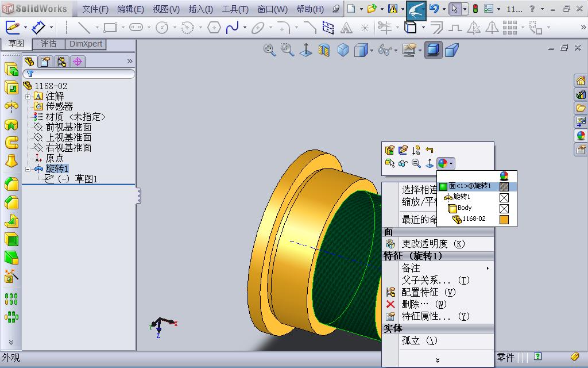Click the Offset Entities tool
The height and width of the screenshot is (368, 588).
tap(436, 28)
